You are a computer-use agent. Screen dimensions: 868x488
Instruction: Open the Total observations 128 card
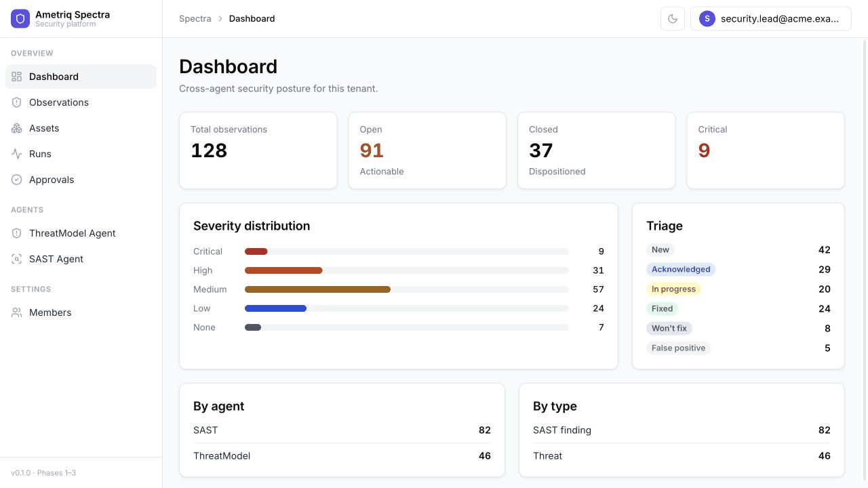click(x=258, y=150)
